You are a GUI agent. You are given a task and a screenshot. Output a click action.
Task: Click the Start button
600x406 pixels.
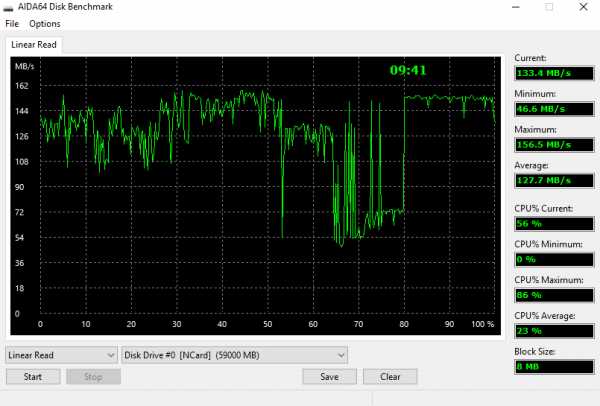[x=33, y=377]
